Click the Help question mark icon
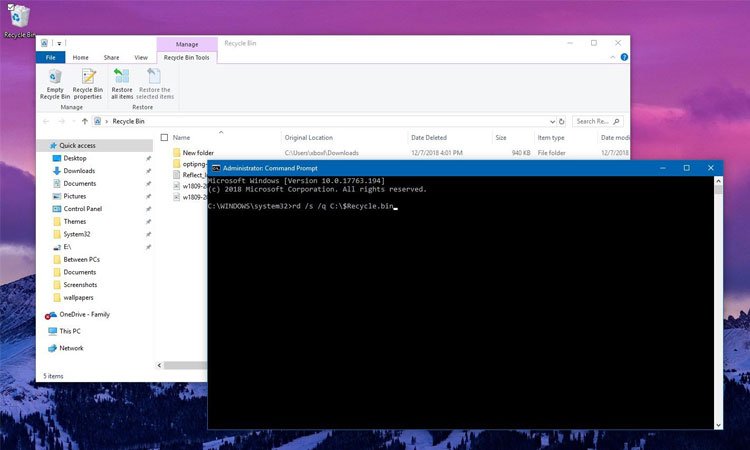750x450 pixels. click(624, 58)
